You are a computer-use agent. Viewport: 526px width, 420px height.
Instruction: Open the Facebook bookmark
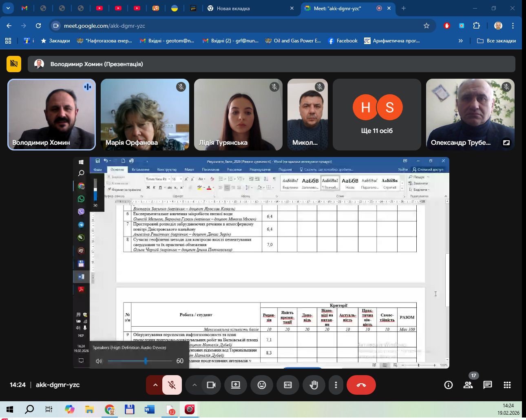pos(343,41)
